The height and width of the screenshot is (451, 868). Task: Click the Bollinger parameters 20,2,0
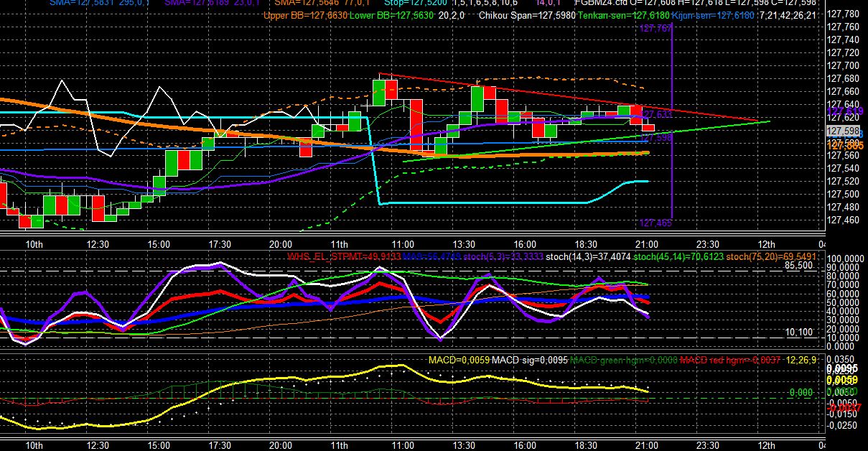[x=451, y=15]
